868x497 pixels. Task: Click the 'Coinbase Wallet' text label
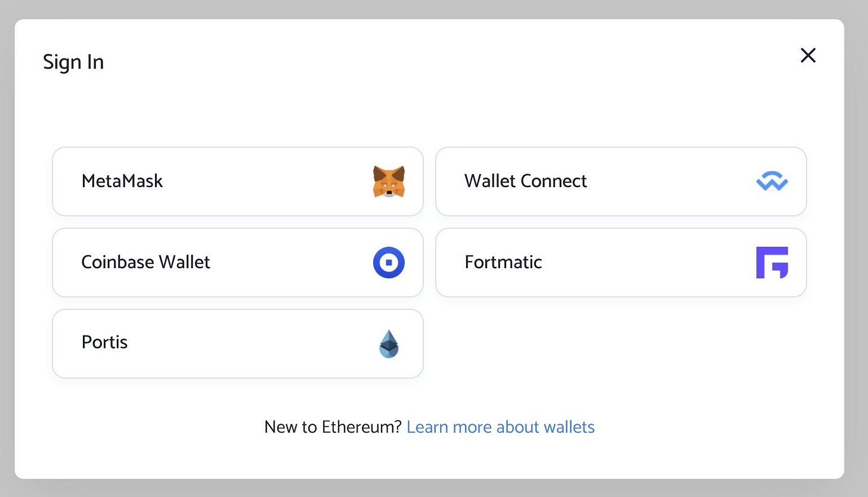pyautogui.click(x=146, y=262)
